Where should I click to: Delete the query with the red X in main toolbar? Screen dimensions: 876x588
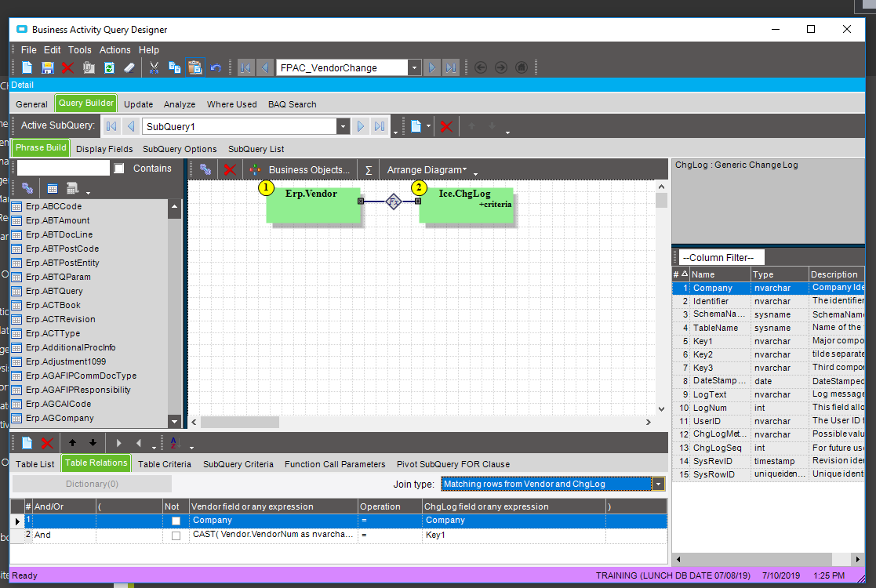(67, 67)
